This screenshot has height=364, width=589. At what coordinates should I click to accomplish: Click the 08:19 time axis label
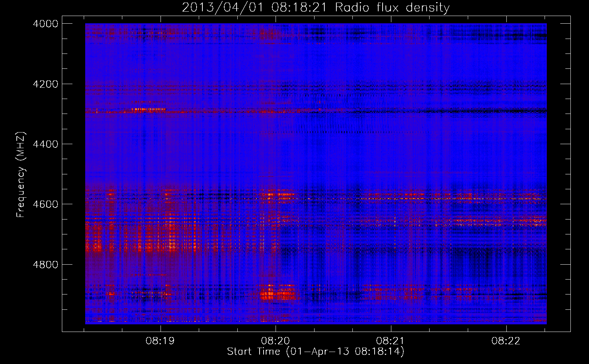click(x=160, y=341)
